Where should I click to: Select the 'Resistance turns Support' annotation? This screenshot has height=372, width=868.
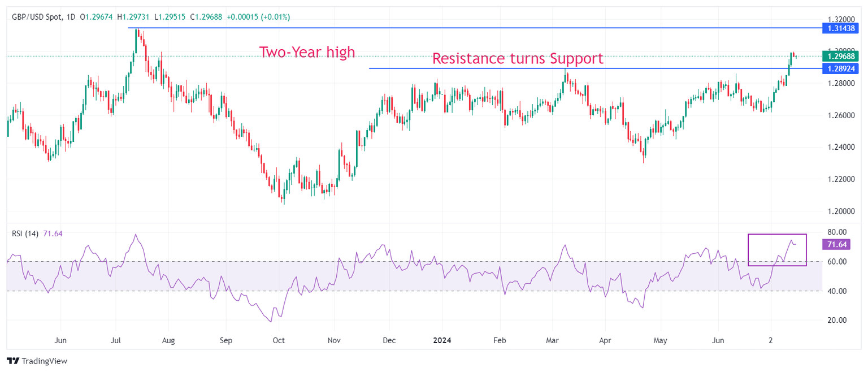[518, 58]
